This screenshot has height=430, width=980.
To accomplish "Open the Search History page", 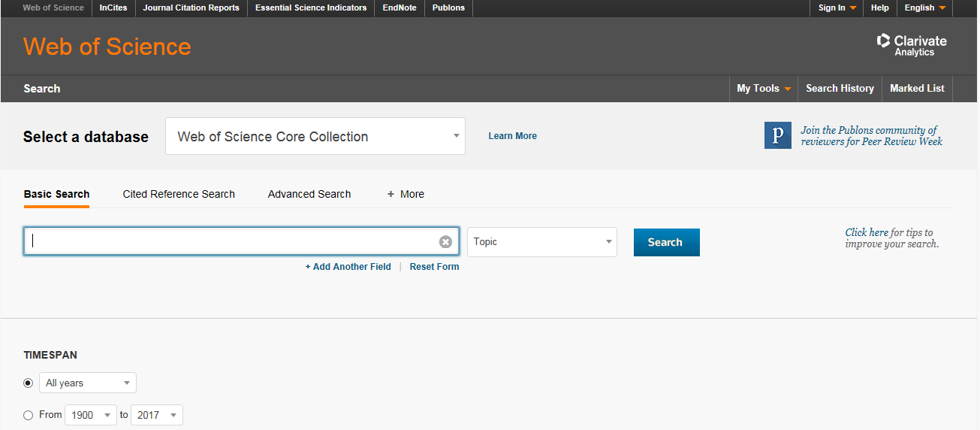I will 840,88.
